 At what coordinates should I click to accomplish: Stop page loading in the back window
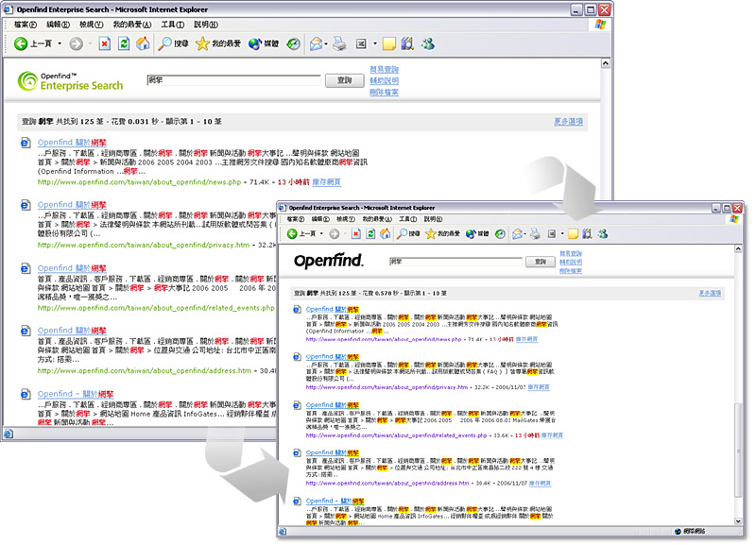click(x=105, y=43)
